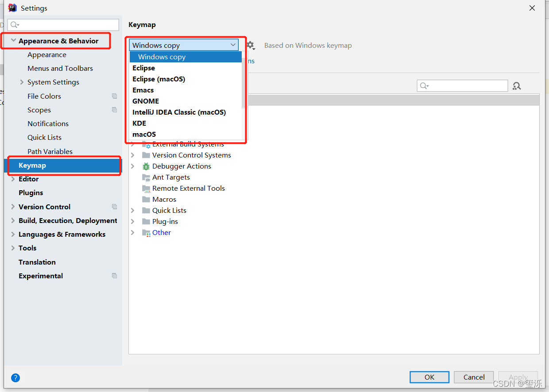The height and width of the screenshot is (392, 549).
Task: Click the blue help question mark icon
Action: tap(15, 377)
